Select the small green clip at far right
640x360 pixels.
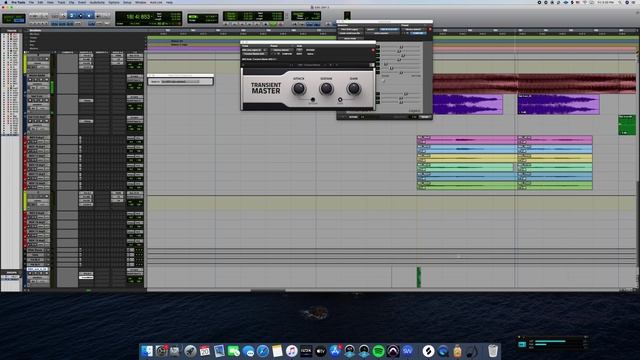coord(627,125)
